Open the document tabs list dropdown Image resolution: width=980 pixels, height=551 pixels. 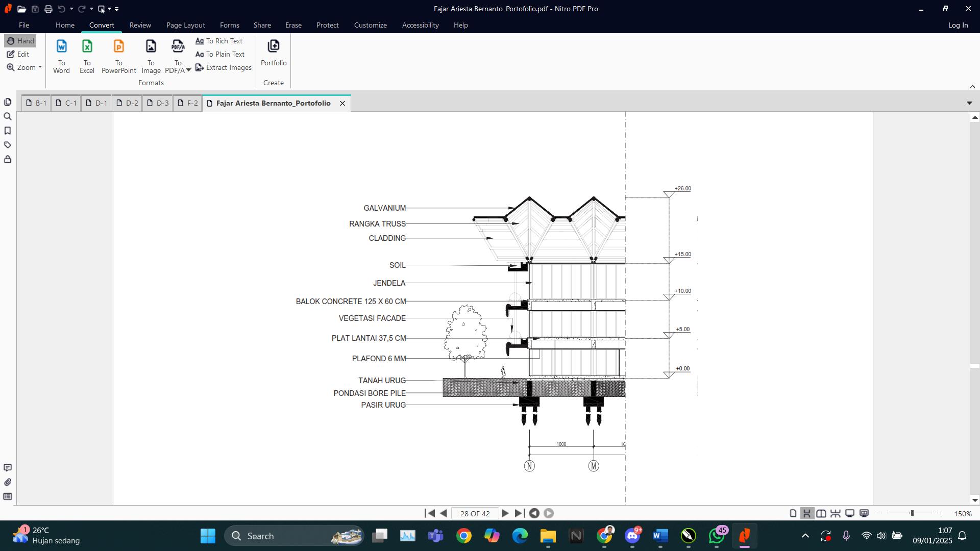point(969,103)
